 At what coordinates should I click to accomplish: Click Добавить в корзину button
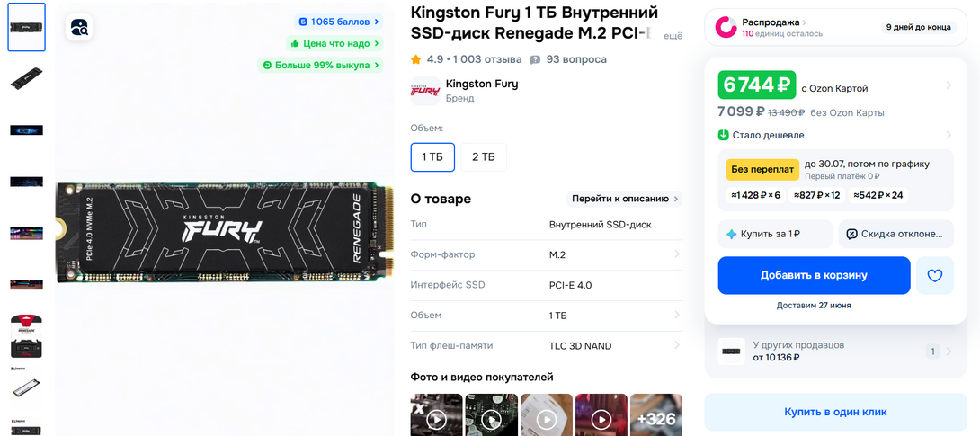click(x=814, y=275)
